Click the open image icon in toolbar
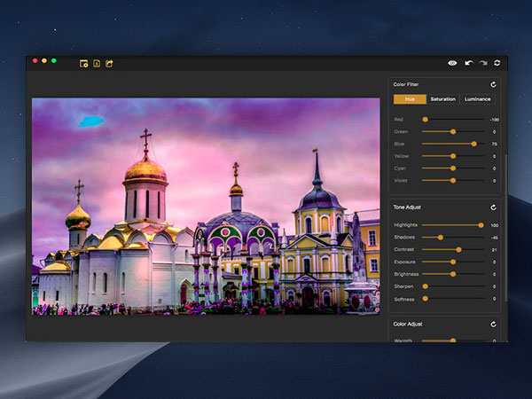The width and height of the screenshot is (532, 399). [84, 64]
